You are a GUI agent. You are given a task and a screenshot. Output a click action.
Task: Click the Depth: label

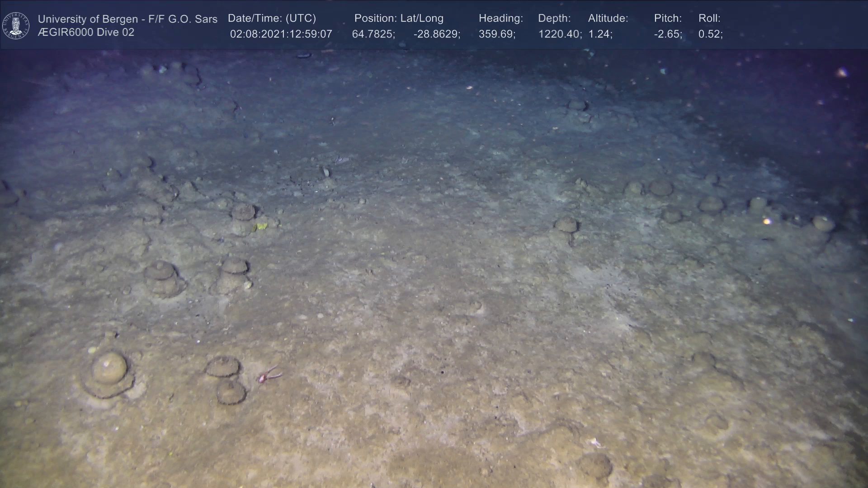coord(554,19)
